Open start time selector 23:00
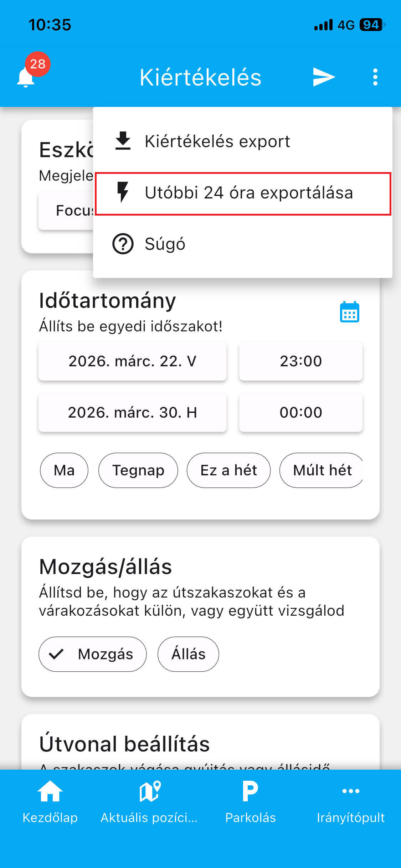The image size is (401, 868). pyautogui.click(x=300, y=361)
